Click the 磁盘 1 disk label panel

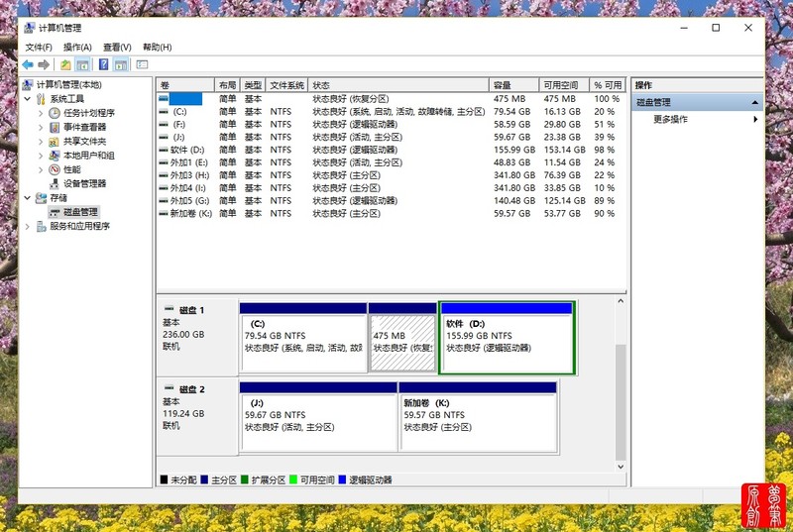[x=197, y=337]
